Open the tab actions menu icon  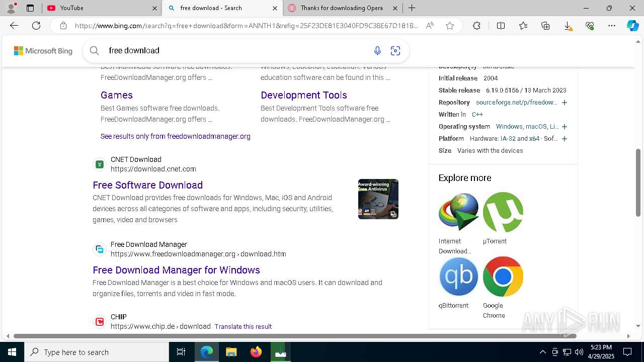pyautogui.click(x=30, y=8)
